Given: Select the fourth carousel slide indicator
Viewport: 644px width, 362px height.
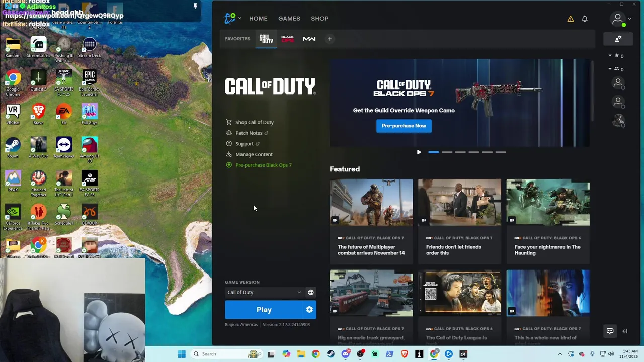Looking at the screenshot, I should tap(474, 152).
